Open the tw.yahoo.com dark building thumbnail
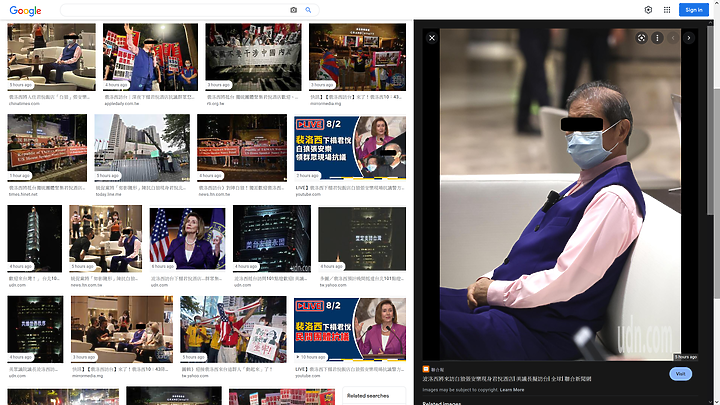This screenshot has width=720, height=405. point(362,238)
